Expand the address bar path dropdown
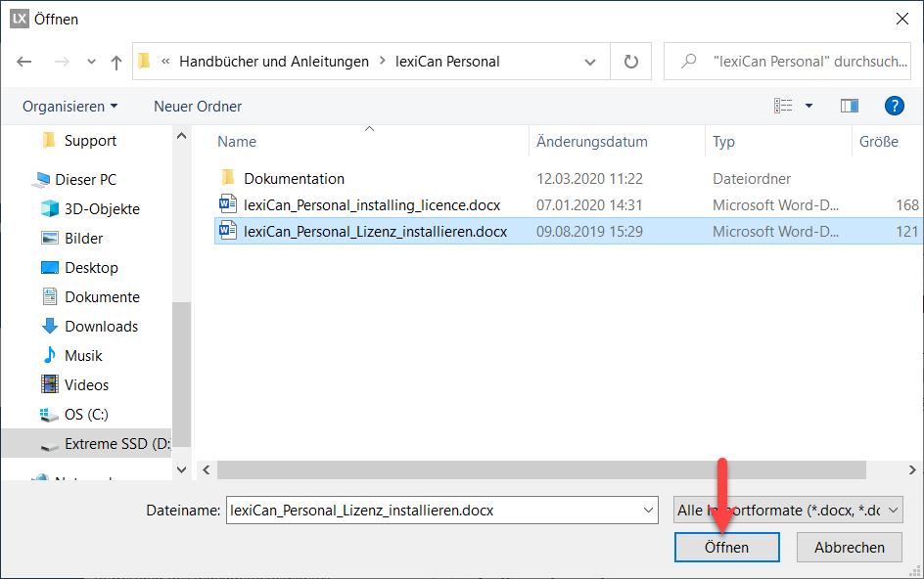This screenshot has height=579, width=924. 590,62
